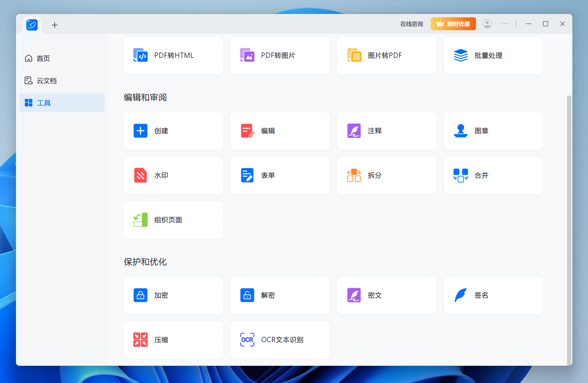Launch 批量处理 via its layers icon
Image resolution: width=588 pixels, height=383 pixels.
(x=461, y=55)
